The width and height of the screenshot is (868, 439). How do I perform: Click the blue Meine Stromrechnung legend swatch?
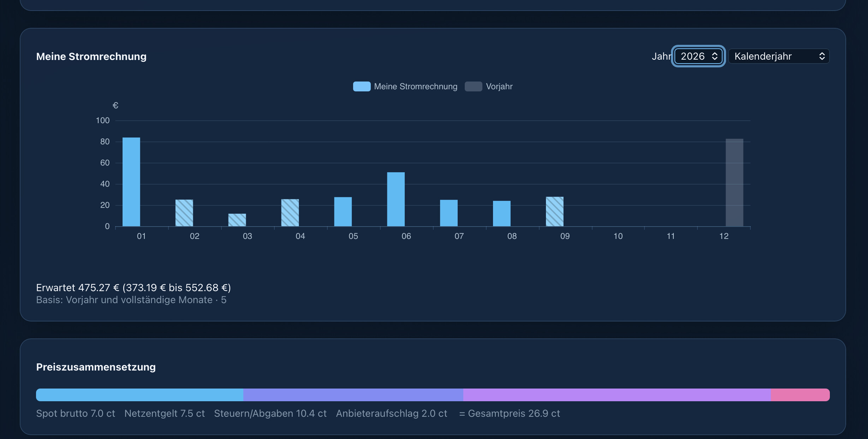coord(362,86)
